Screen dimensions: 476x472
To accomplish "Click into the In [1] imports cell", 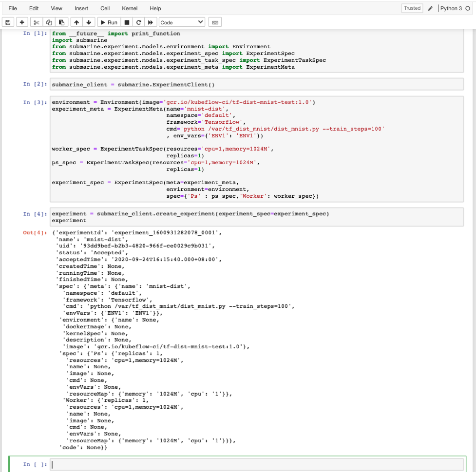I will click(x=257, y=50).
